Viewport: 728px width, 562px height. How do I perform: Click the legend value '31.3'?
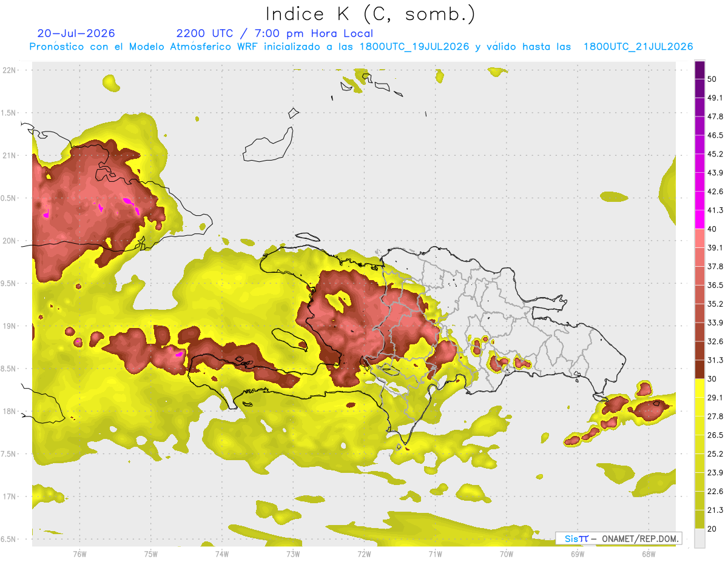[x=715, y=360]
